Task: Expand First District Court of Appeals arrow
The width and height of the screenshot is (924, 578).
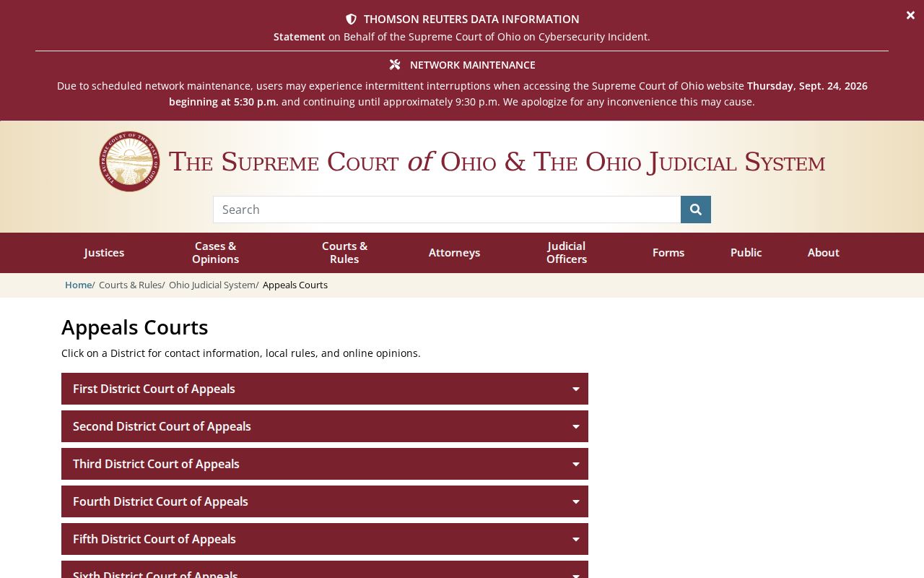Action: coord(575,389)
